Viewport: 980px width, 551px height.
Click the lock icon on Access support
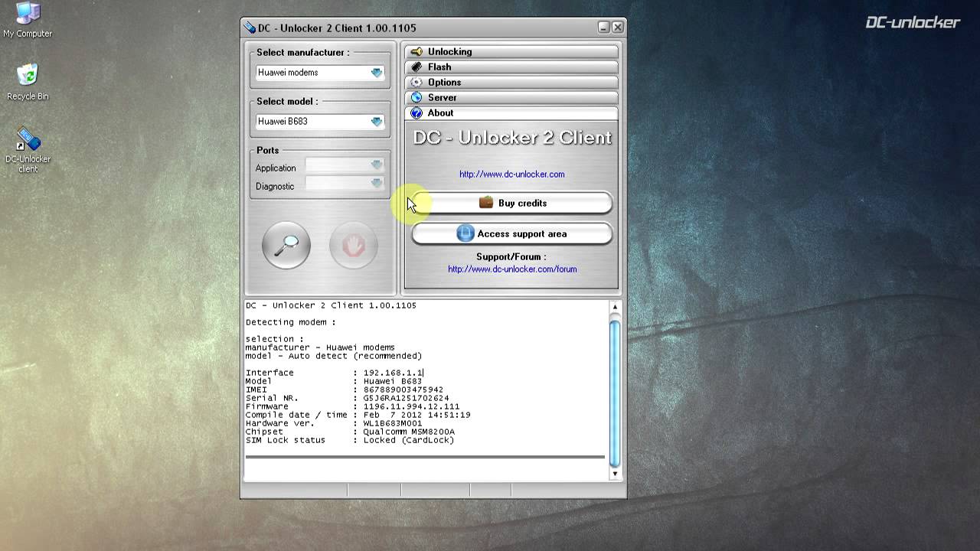click(465, 233)
